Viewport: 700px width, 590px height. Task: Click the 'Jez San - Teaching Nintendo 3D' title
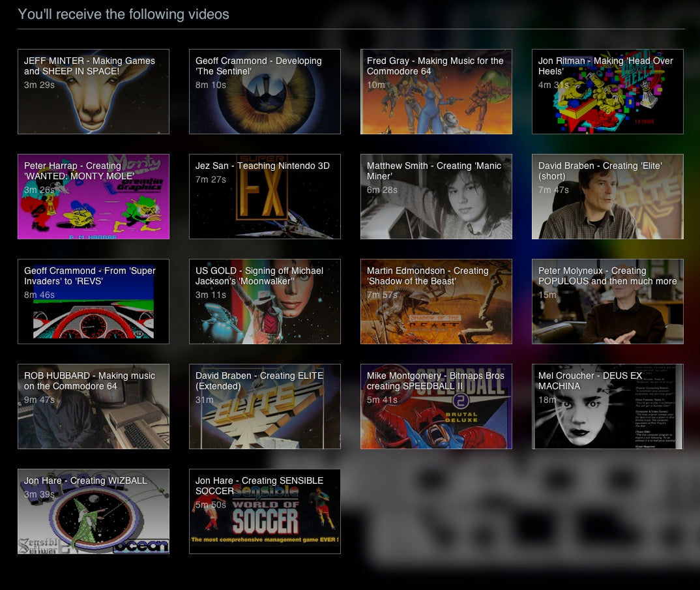click(263, 166)
